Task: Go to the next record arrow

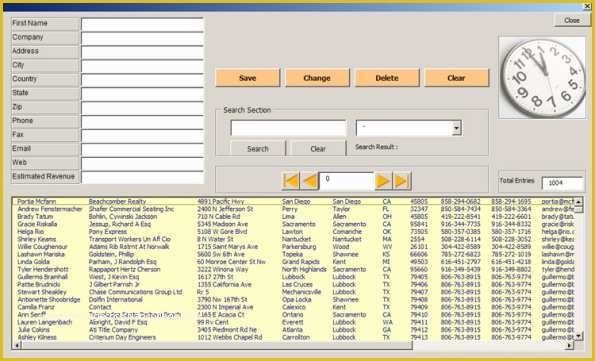Action: (383, 181)
